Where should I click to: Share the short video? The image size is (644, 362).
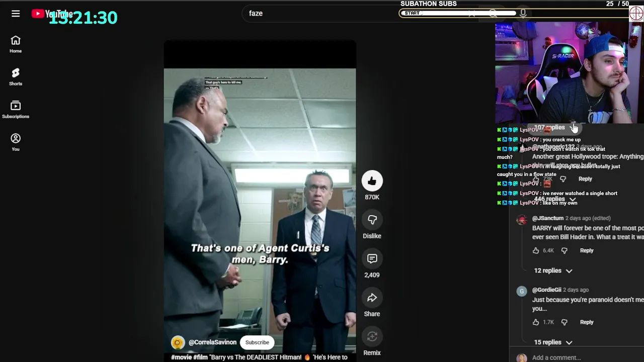(x=372, y=298)
